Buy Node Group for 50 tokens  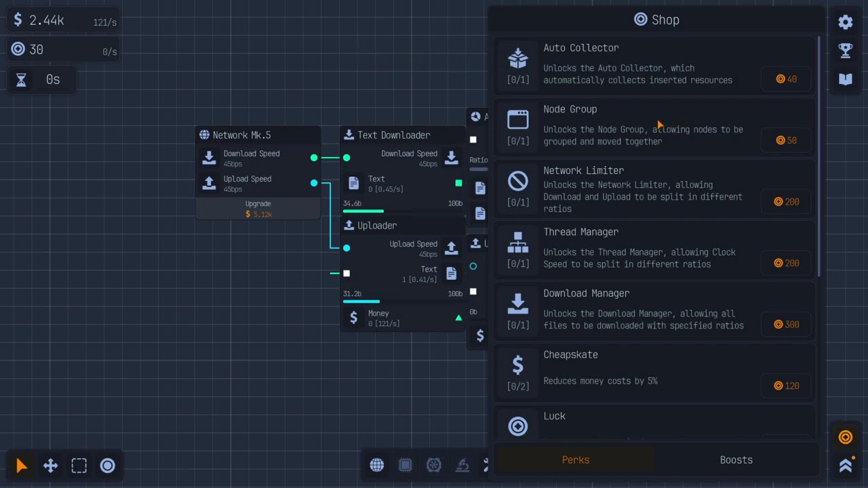pos(787,140)
